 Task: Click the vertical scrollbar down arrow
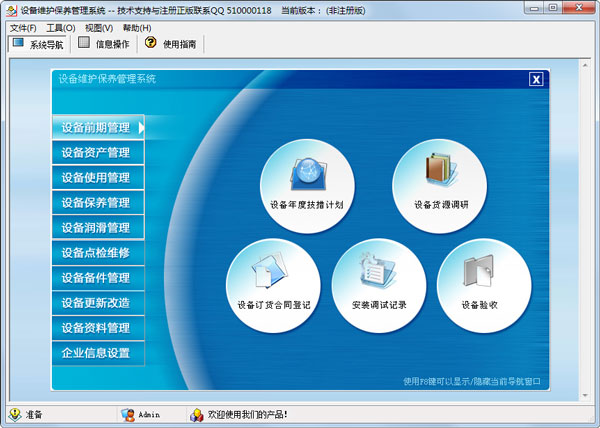585,395
